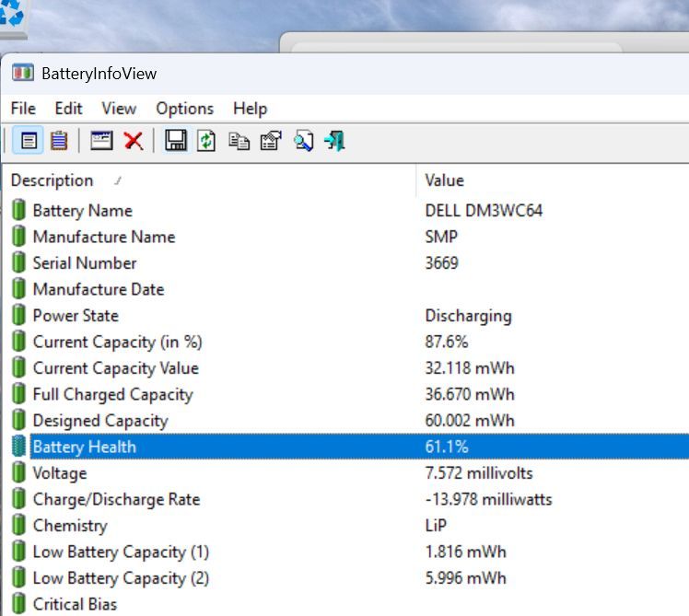Screen dimensions: 689x616
Task: Click the window-shaped toolbar icon
Action: pyautogui.click(x=101, y=141)
